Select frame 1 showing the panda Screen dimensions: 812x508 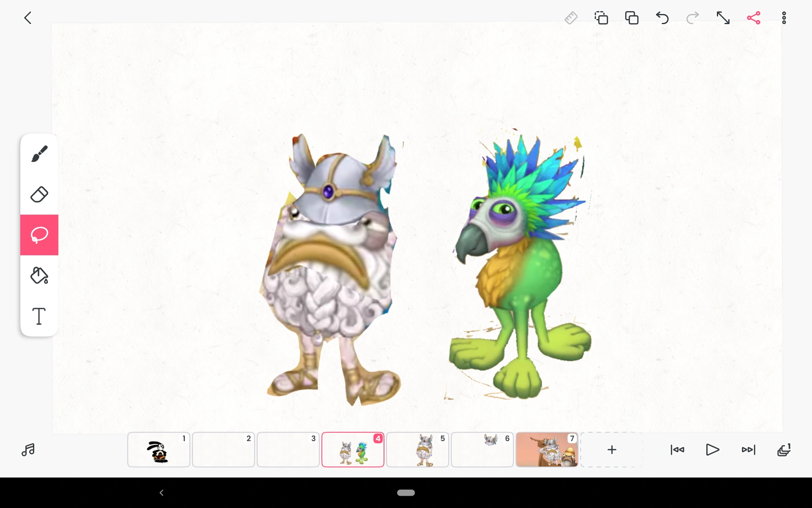coord(159,450)
